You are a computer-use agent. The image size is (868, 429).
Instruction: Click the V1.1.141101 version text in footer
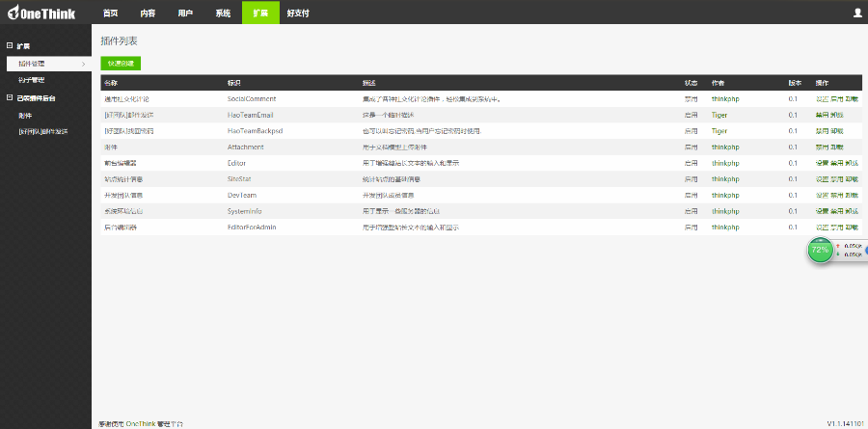click(x=845, y=424)
